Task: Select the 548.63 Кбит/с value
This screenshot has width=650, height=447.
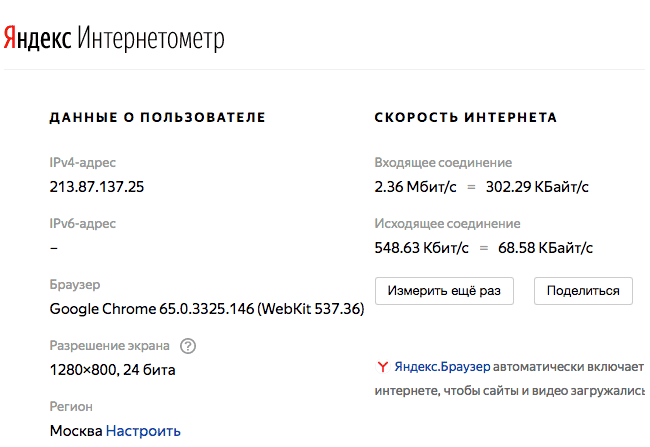Action: 422,248
